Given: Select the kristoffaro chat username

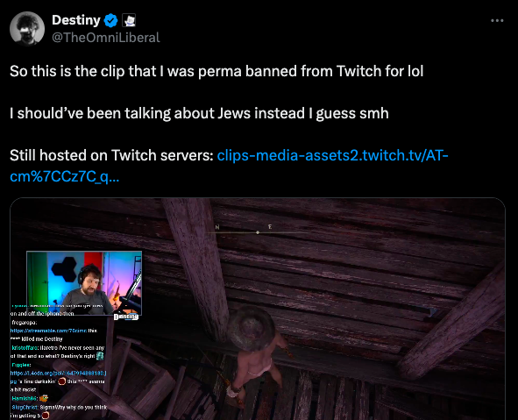Looking at the screenshot, I should point(25,347).
